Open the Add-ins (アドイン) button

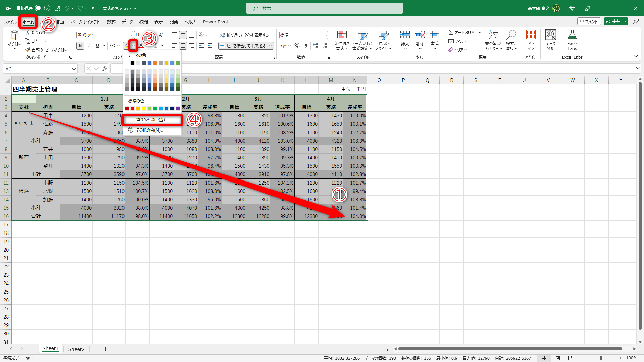(531, 40)
